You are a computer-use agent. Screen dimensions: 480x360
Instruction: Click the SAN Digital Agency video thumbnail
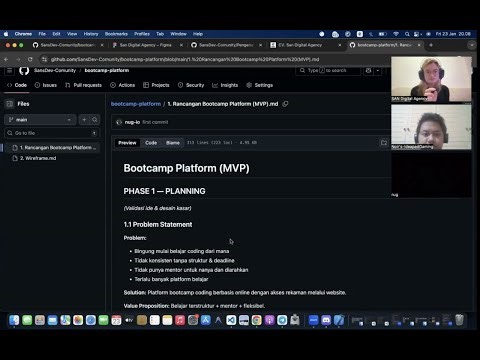[x=431, y=79]
